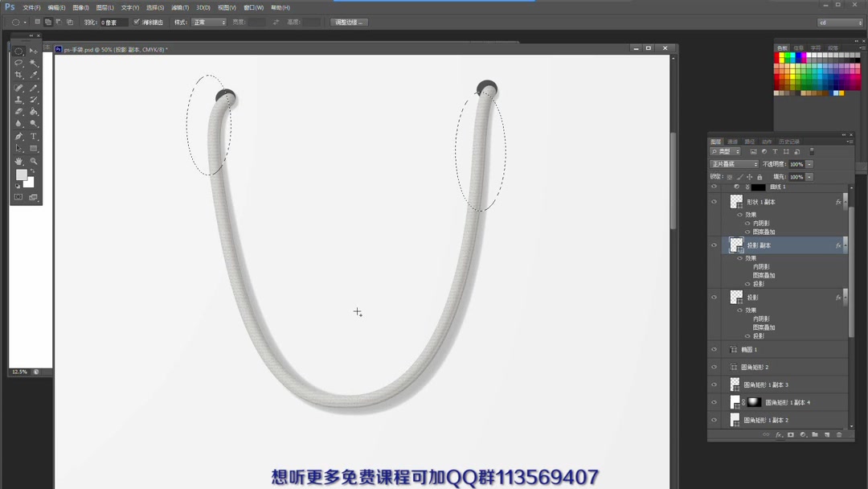Choose the Clone Stamp tool
The height and width of the screenshot is (489, 868).
pyautogui.click(x=18, y=99)
